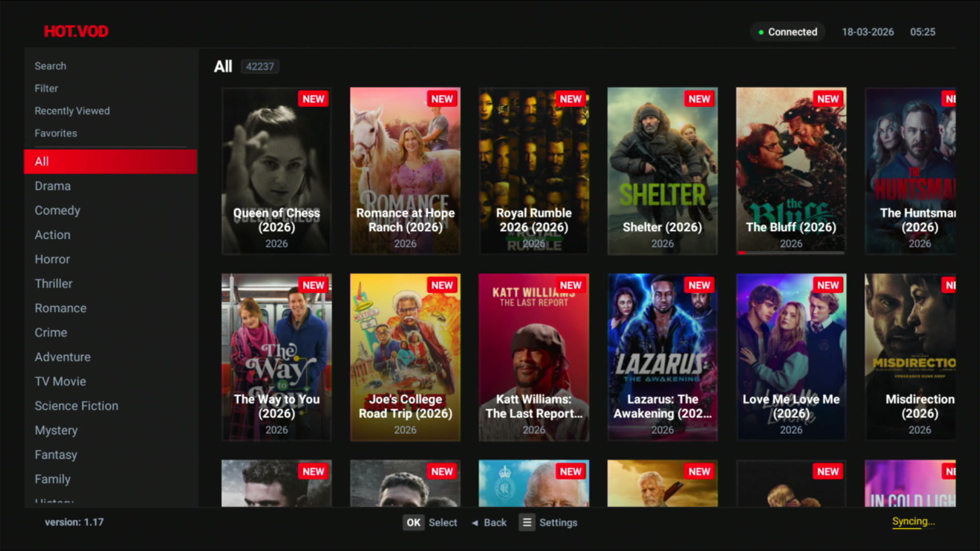Open Favorites in the sidebar

(x=56, y=133)
